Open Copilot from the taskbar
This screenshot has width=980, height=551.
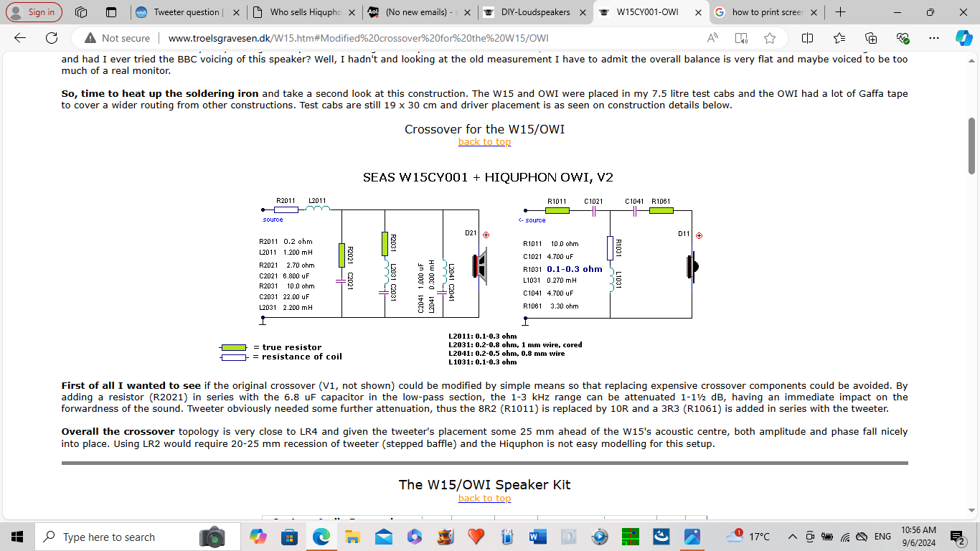[258, 537]
